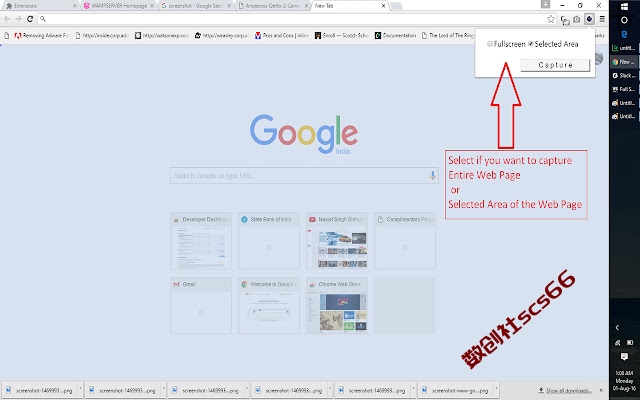Viewport: 640px width, 400px height.
Task: Click the network icon in system tray
Action: click(x=618, y=342)
